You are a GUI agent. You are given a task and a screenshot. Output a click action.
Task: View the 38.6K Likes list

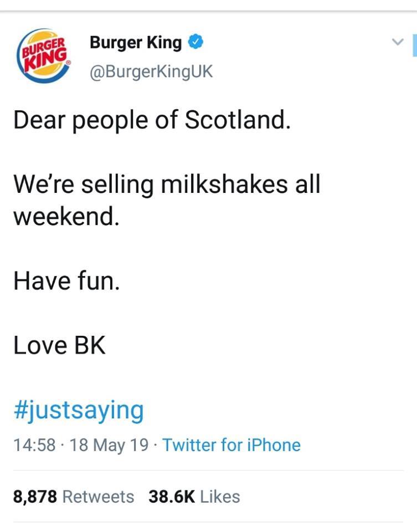click(194, 497)
